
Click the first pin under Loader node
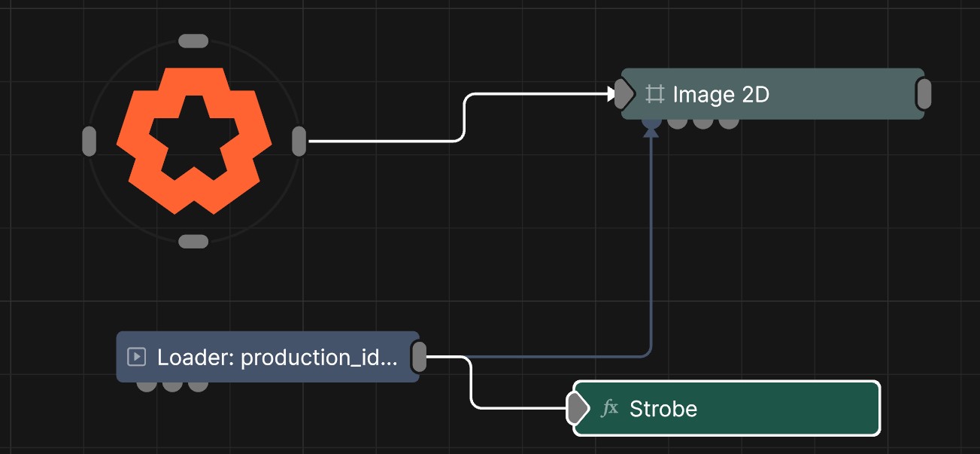pos(147,385)
